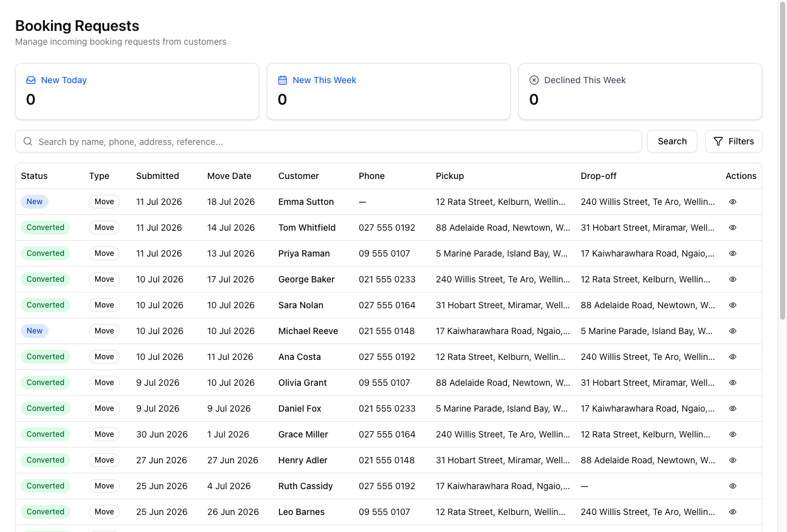This screenshot has width=787, height=532.
Task: Click Move type tag in George Baker row
Action: point(105,279)
